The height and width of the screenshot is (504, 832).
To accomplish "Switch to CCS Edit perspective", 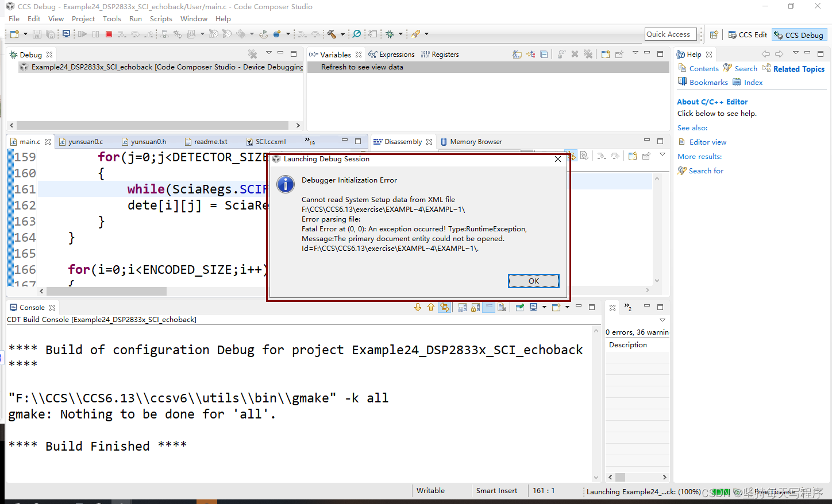I will pyautogui.click(x=748, y=35).
